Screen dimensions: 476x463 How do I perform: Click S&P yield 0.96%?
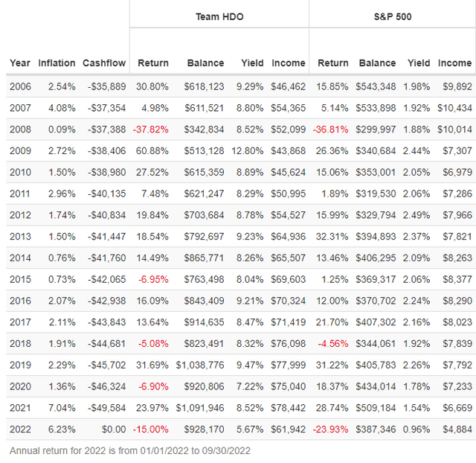coord(416,430)
